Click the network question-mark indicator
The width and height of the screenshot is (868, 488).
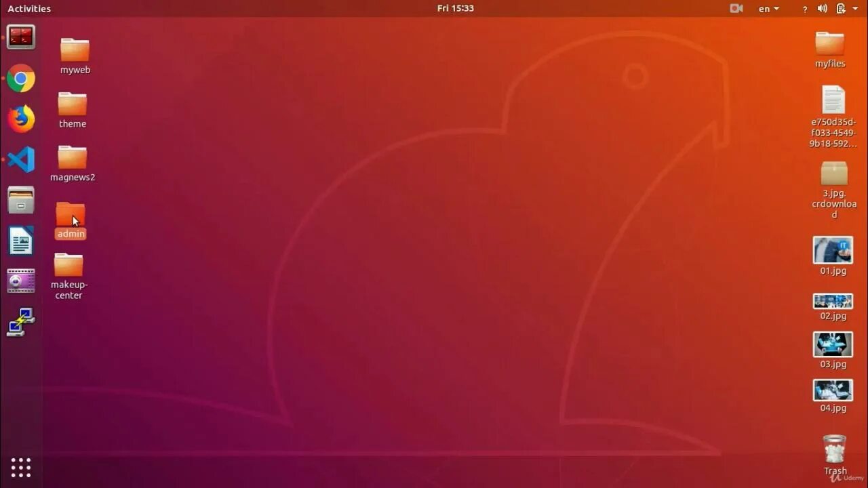click(805, 9)
